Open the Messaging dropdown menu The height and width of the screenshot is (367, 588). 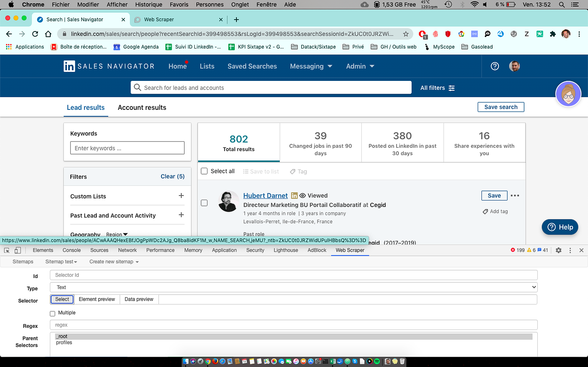(x=311, y=66)
